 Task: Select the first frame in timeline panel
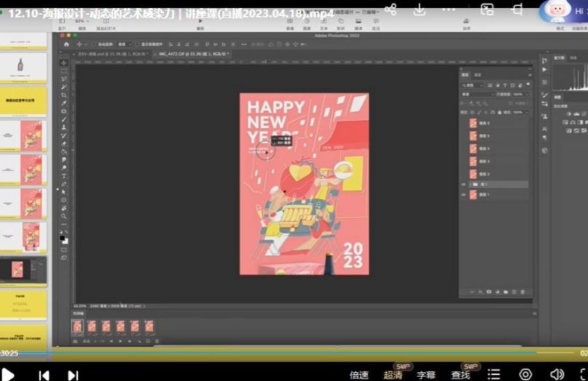coord(78,326)
